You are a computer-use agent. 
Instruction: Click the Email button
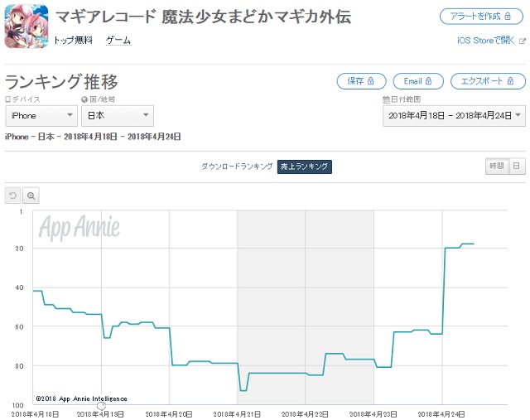[418, 81]
